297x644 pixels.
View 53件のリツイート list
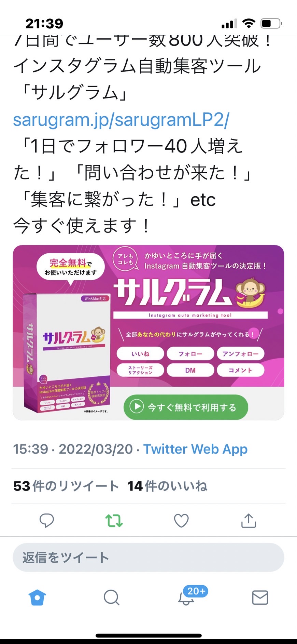point(66,486)
